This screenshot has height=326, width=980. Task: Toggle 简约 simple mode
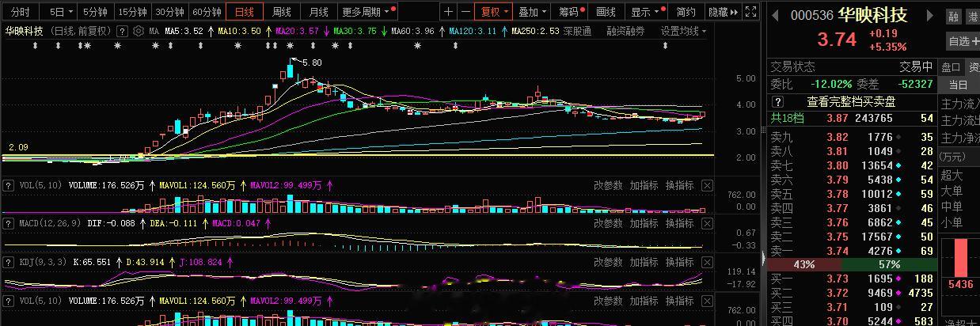(686, 12)
